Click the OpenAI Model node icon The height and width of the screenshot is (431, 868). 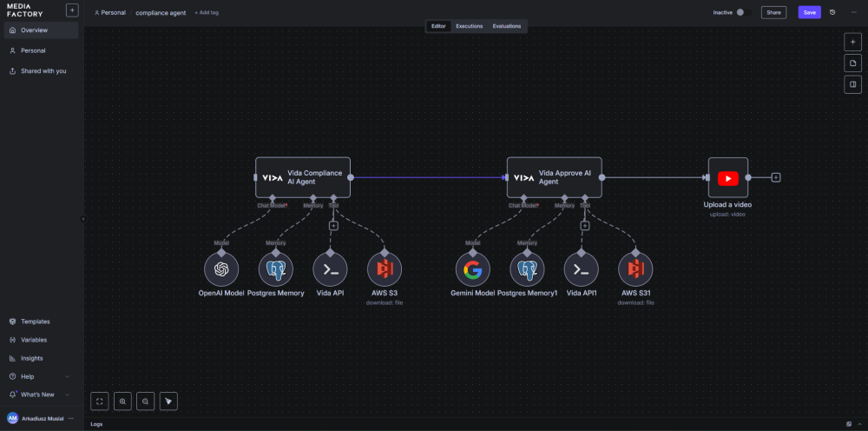pyautogui.click(x=220, y=269)
